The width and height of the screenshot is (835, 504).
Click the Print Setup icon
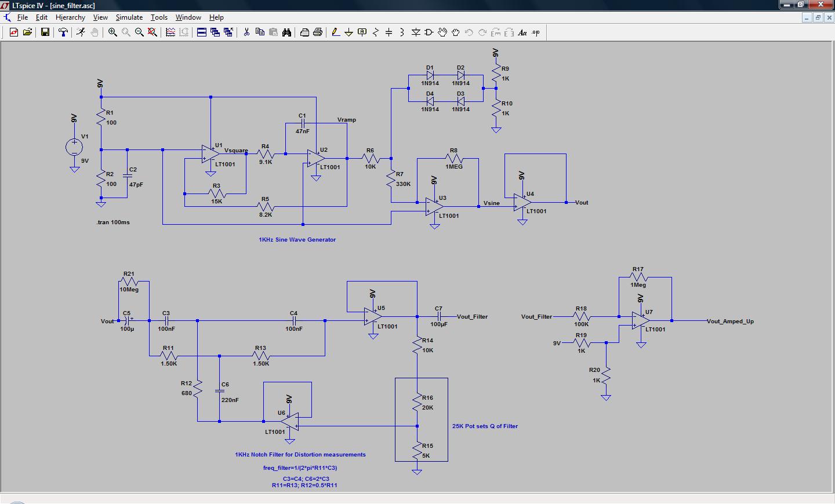point(304,32)
